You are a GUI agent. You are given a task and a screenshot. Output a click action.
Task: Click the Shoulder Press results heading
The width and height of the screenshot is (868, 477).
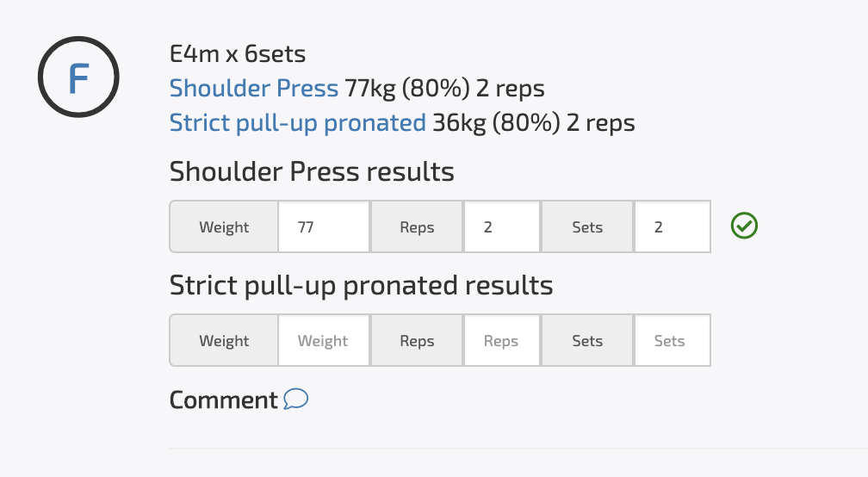click(x=312, y=171)
